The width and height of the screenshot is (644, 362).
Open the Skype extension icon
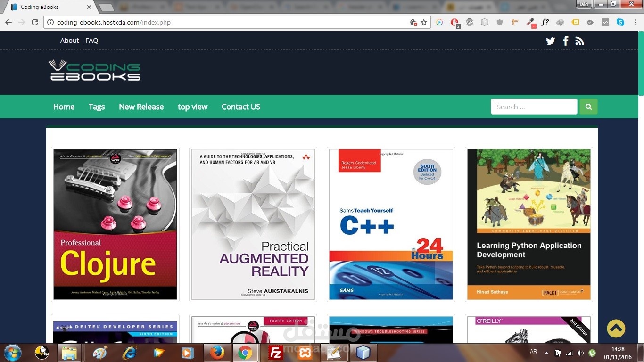(620, 22)
